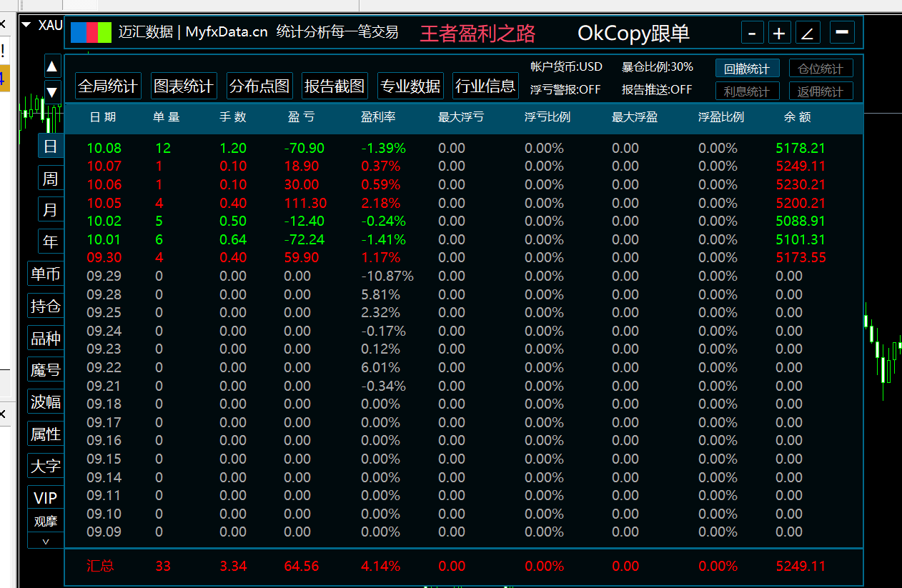902x588 pixels.
Task: Change the 帐户货币 USD setting
Action: tap(566, 66)
